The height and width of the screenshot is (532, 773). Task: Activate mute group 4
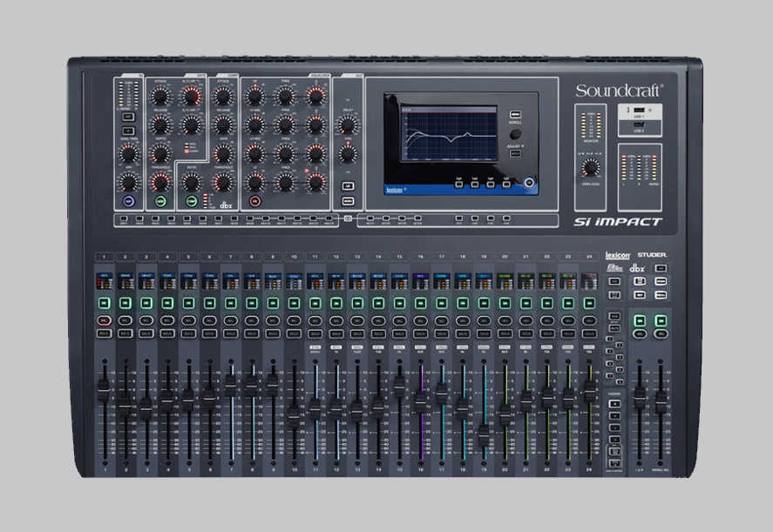[620, 357]
